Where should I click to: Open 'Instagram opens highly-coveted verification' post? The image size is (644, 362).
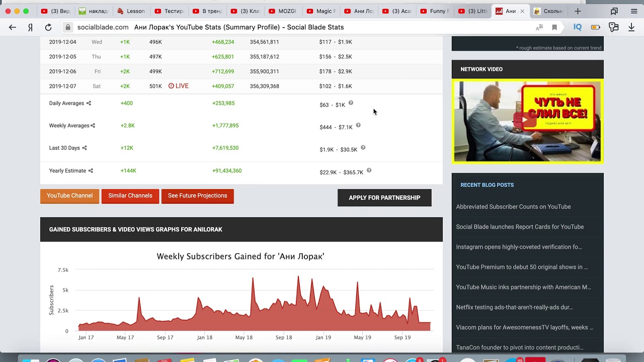pos(519,247)
